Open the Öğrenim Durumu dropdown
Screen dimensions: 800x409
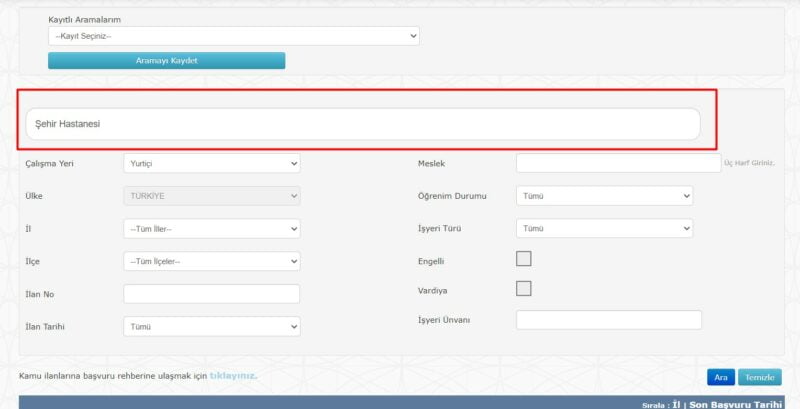tap(604, 196)
